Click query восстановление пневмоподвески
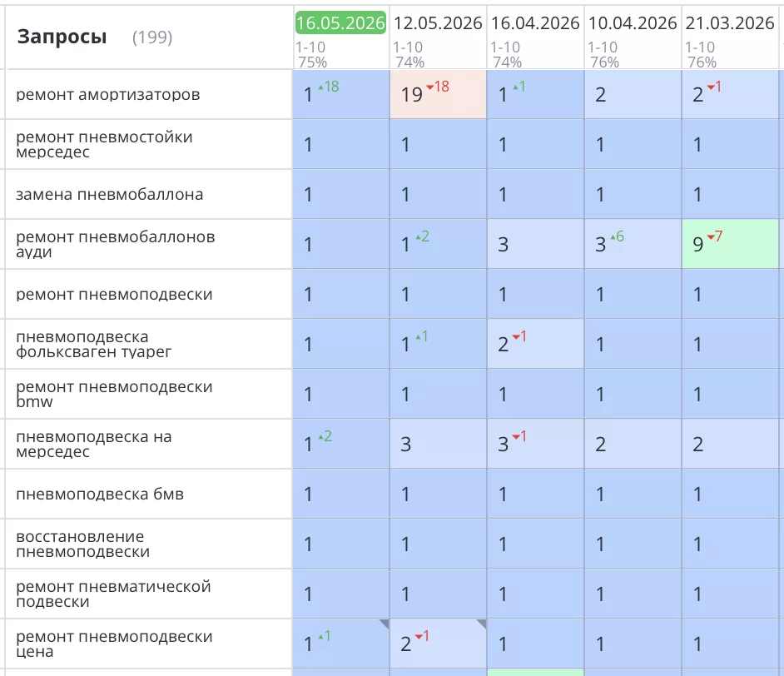Viewport: 784px width, 676px height. point(82,544)
